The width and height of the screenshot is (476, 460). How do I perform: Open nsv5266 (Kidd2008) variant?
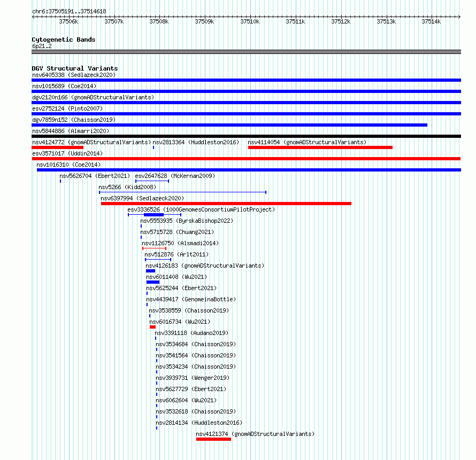click(x=127, y=187)
